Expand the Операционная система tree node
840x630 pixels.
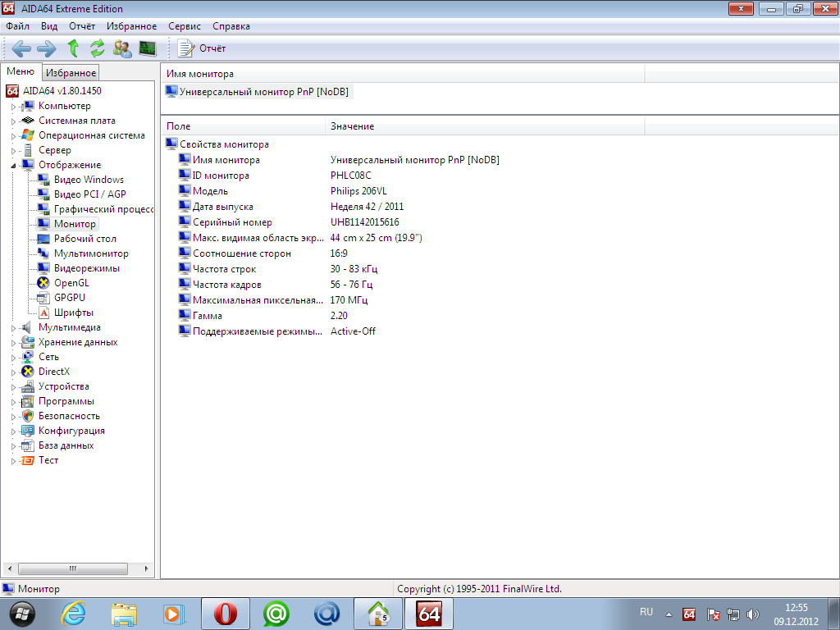click(13, 136)
